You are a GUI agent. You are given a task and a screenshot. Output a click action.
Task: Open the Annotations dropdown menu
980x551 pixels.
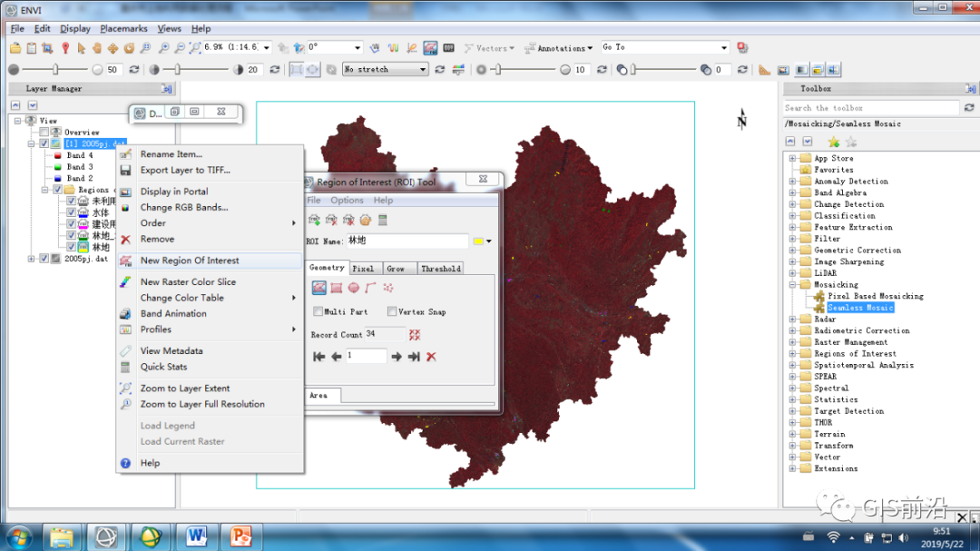[559, 48]
